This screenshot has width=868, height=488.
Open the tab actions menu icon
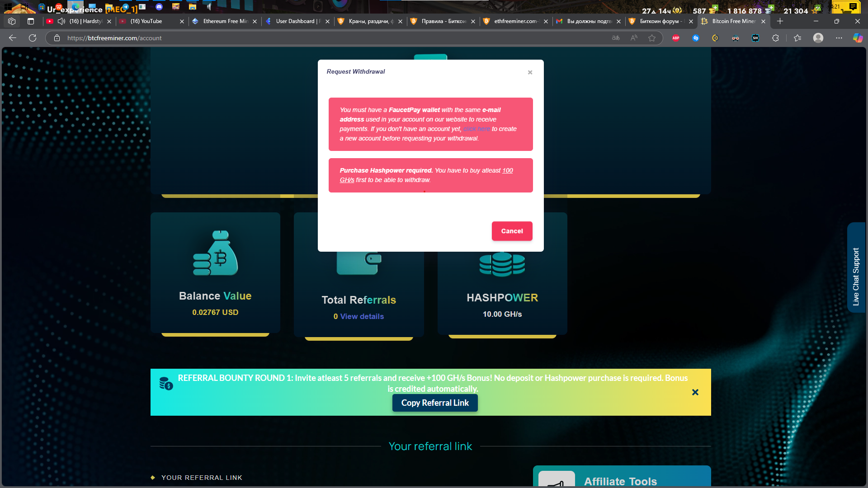tap(31, 21)
